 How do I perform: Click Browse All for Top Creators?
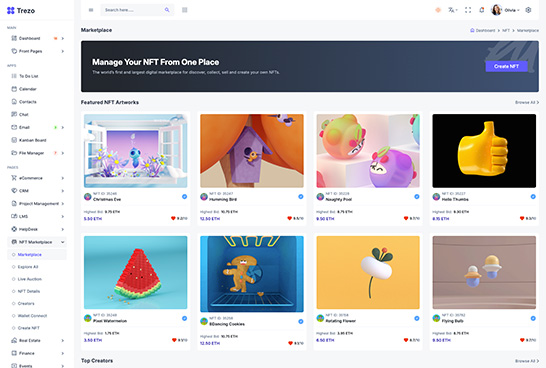(x=527, y=361)
